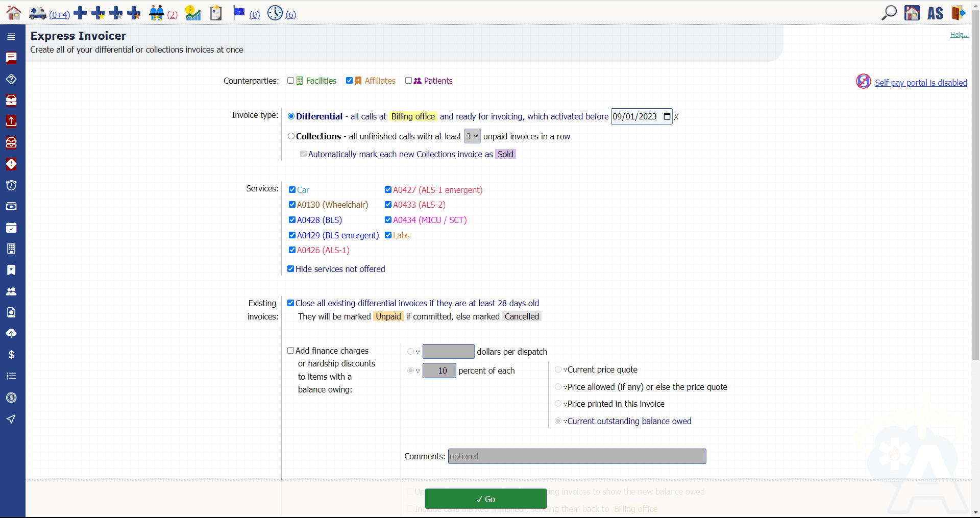Image resolution: width=980 pixels, height=518 pixels.
Task: Click the clock icon labeled (6)
Action: (276, 13)
